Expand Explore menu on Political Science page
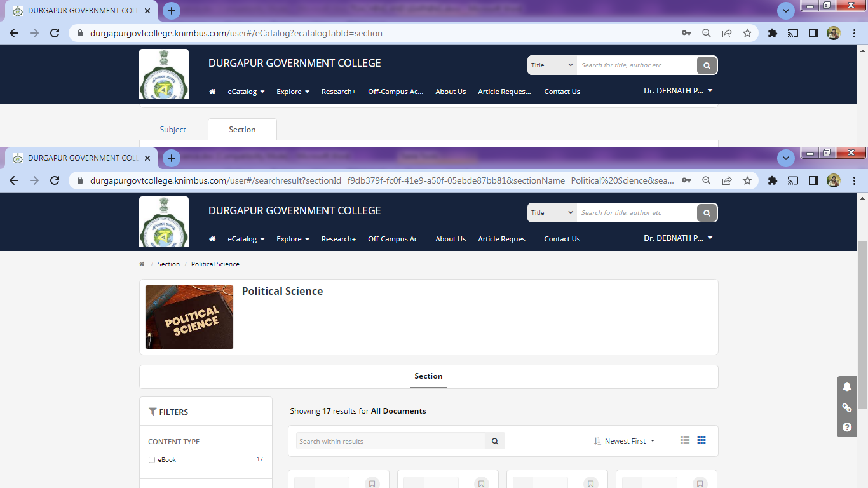868x488 pixels. (x=293, y=239)
